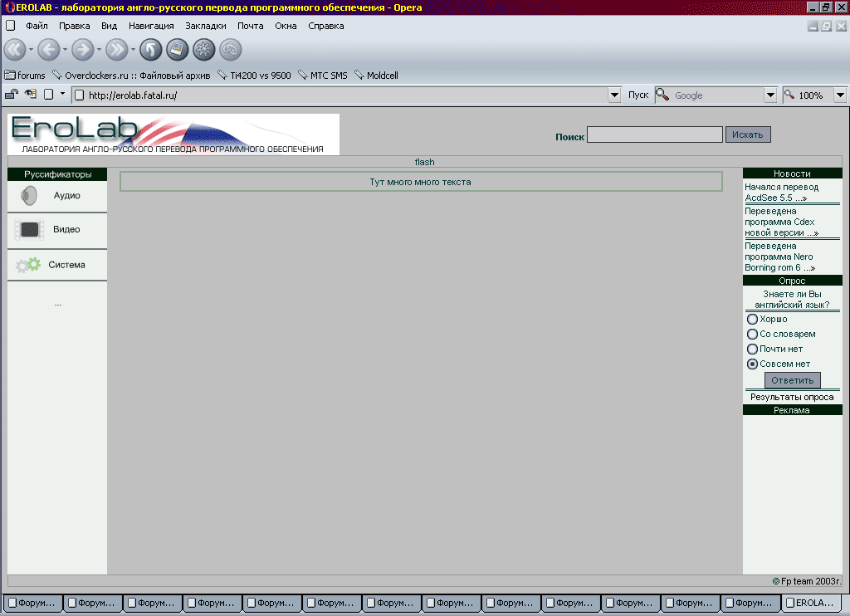The height and width of the screenshot is (616, 850).
Task: Open the Файл menu
Action: point(37,26)
